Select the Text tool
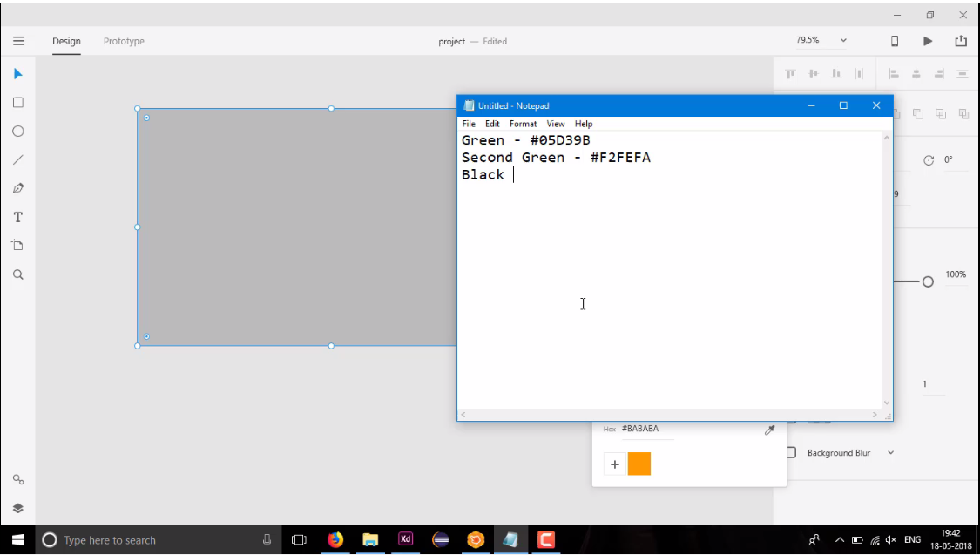The image size is (980, 555). pyautogui.click(x=17, y=217)
